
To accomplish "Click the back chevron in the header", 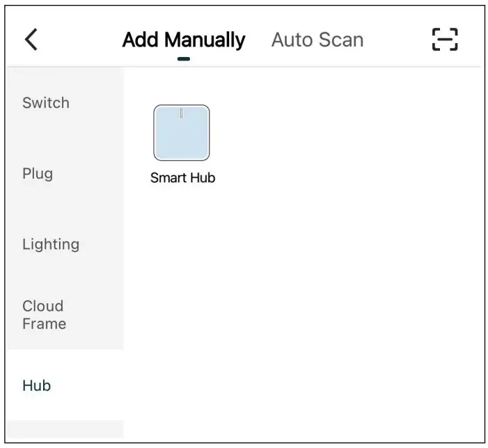I will point(31,40).
